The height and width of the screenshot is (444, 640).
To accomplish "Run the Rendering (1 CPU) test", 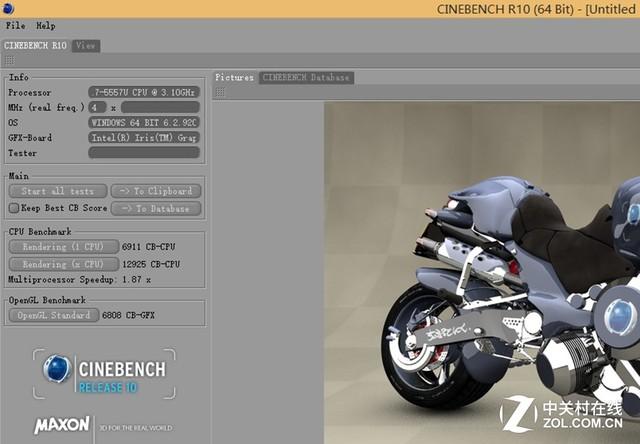I will (64, 247).
